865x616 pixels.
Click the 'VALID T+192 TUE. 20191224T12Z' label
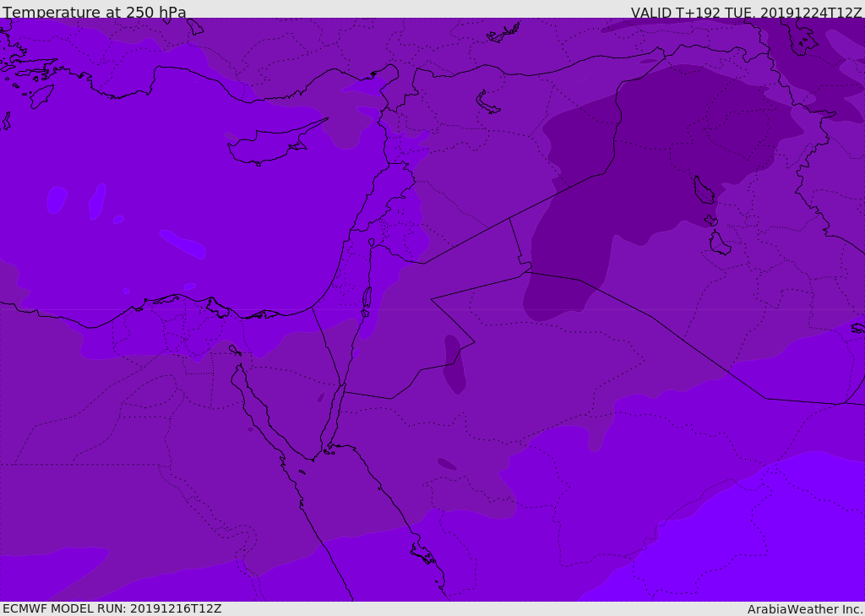click(747, 13)
